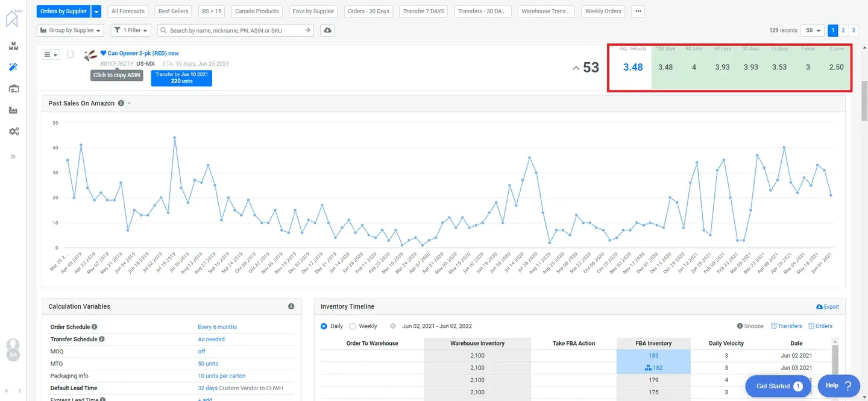Click info icon beside Order Schedule
Image resolution: width=868 pixels, height=401 pixels.
click(x=95, y=327)
